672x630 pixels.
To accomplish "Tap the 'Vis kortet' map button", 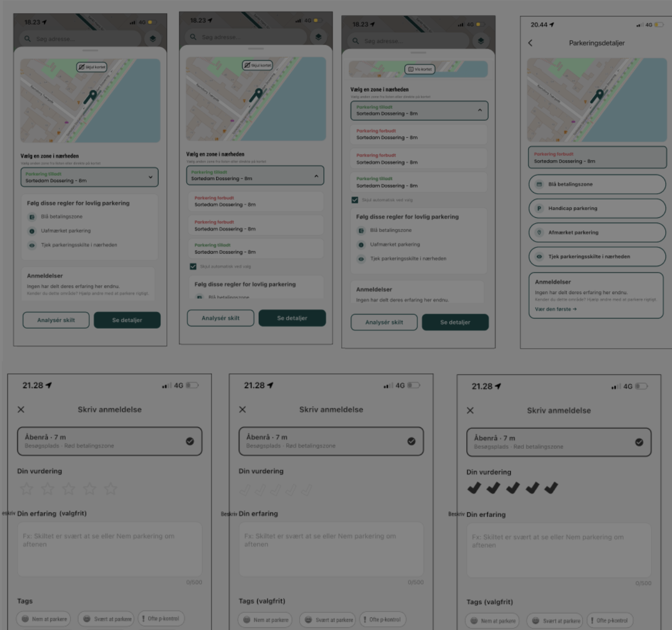I will (x=420, y=69).
